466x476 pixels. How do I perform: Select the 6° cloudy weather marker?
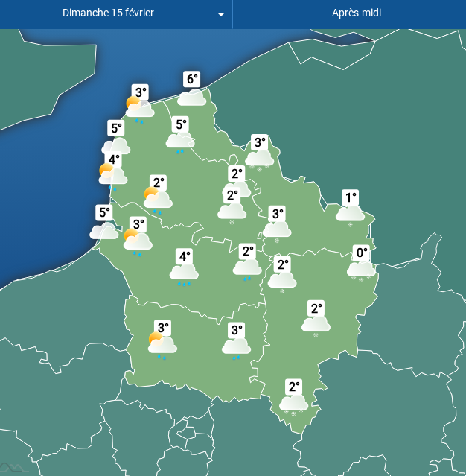192,89
